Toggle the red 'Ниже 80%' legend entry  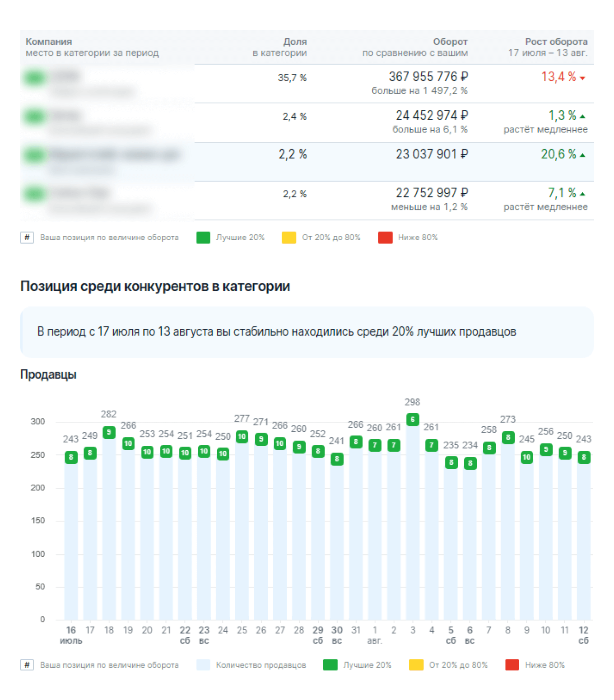pos(384,237)
